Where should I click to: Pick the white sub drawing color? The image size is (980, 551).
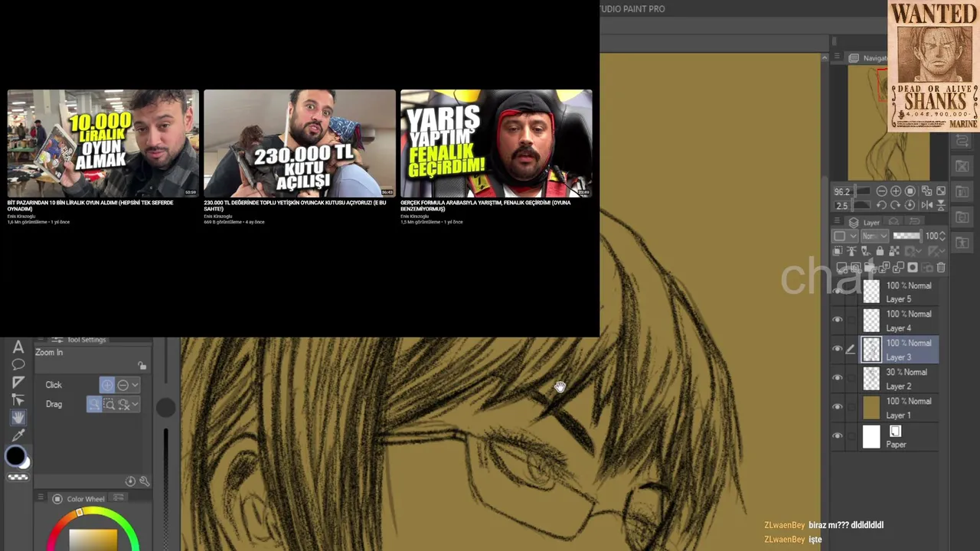(x=25, y=462)
